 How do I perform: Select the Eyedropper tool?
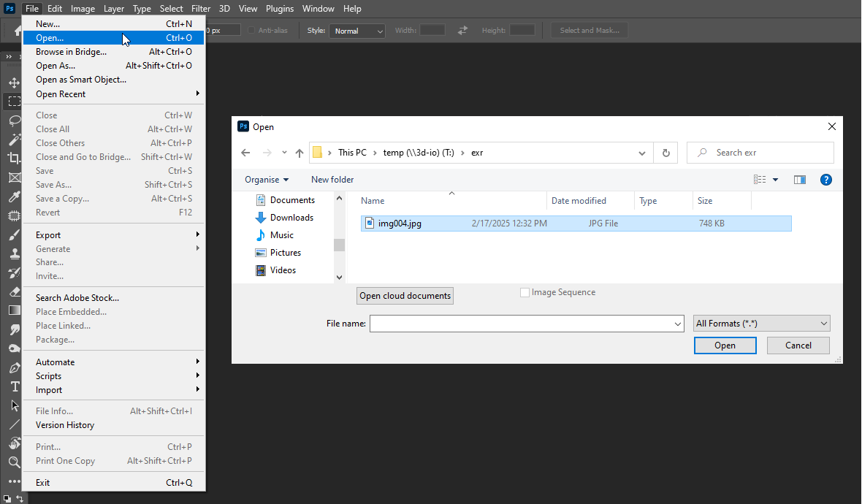click(x=15, y=196)
